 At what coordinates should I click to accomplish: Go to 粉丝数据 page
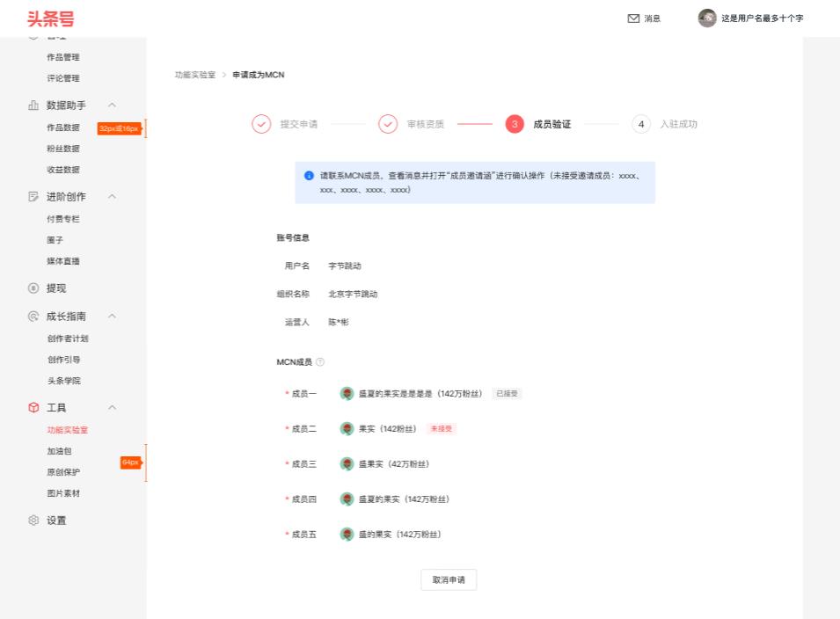[x=63, y=149]
